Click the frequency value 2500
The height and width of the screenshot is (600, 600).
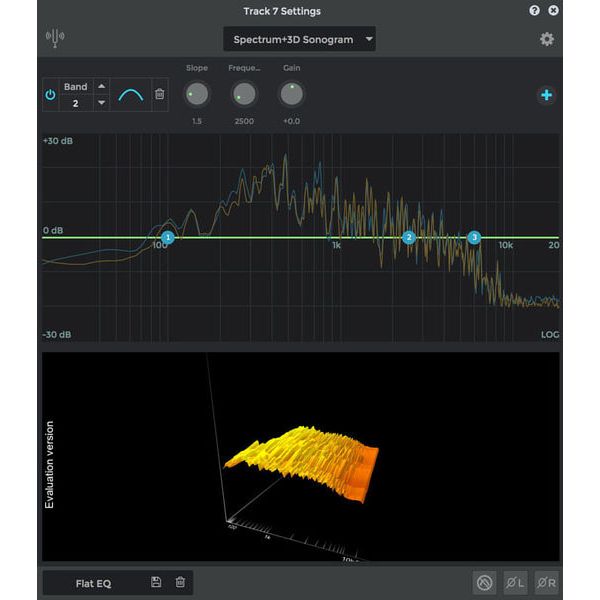(x=244, y=121)
